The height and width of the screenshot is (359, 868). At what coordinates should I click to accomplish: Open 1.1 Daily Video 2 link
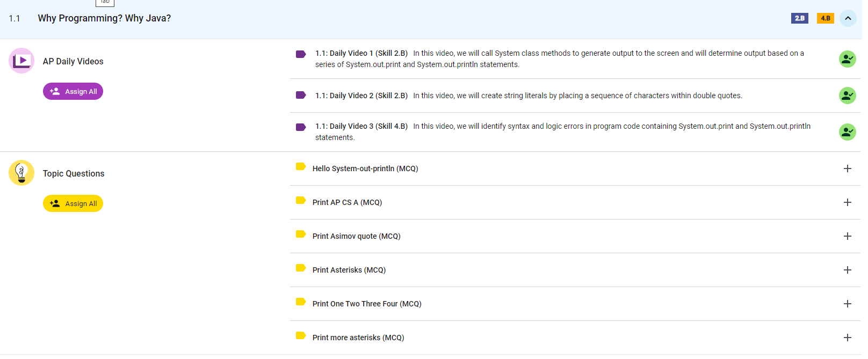[x=361, y=96]
